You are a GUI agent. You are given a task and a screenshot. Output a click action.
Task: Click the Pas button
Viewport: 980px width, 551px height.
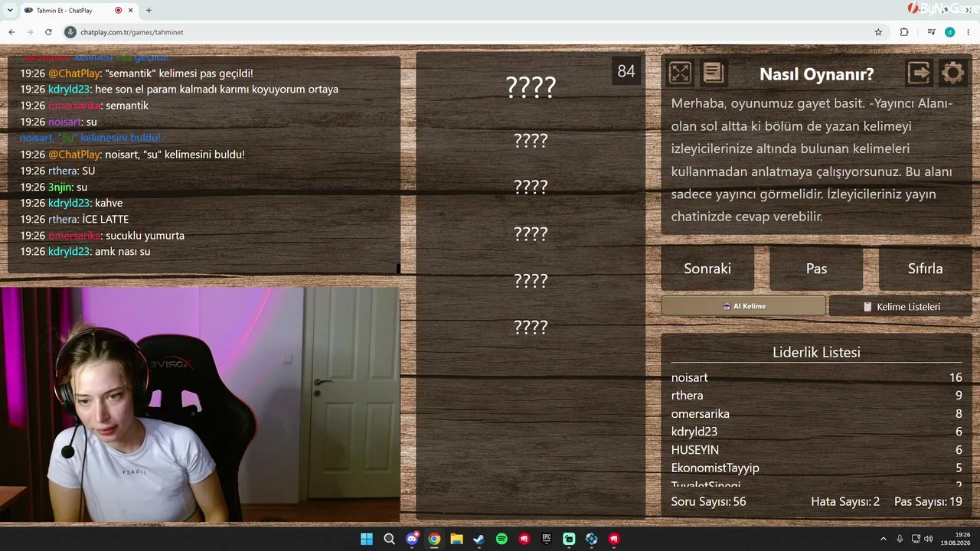click(816, 269)
